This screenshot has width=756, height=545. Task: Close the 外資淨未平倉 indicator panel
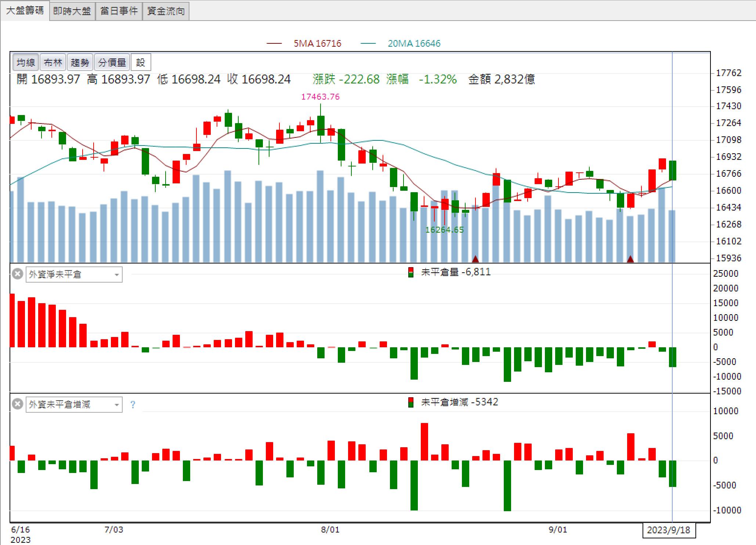click(x=17, y=274)
